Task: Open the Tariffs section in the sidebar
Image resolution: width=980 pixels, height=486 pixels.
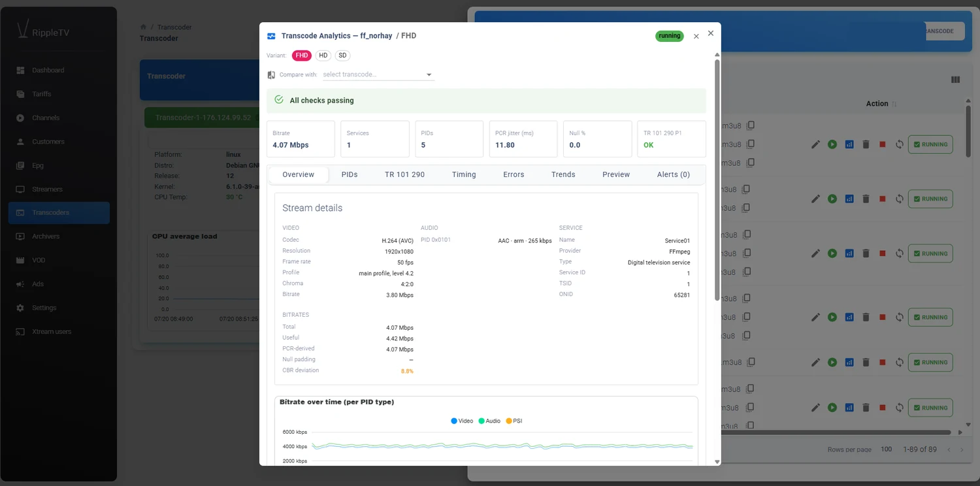Action: pos(59,94)
